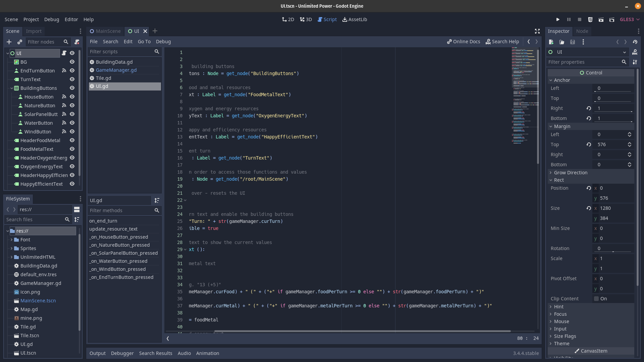Image resolution: width=644 pixels, height=362 pixels.
Task: Collapse the BuildingButtons tree node
Action: [12, 88]
